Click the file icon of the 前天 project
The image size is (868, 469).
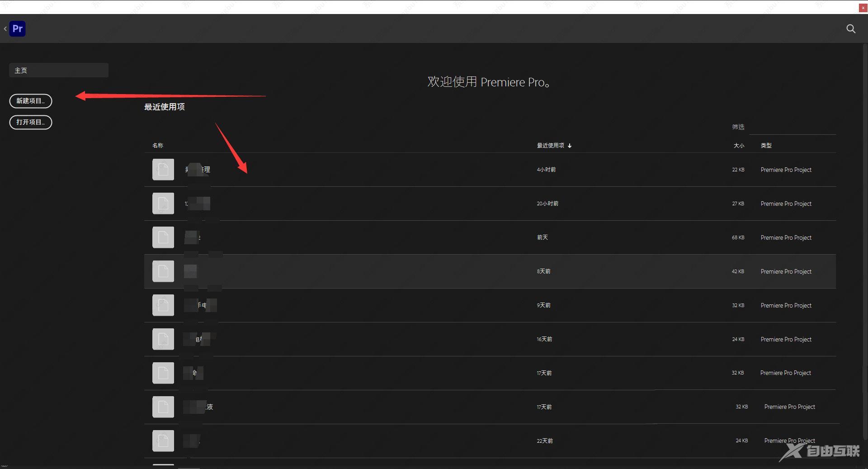tap(163, 237)
